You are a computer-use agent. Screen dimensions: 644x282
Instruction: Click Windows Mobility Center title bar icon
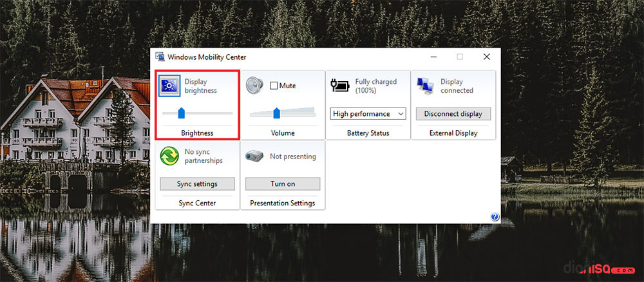click(159, 57)
